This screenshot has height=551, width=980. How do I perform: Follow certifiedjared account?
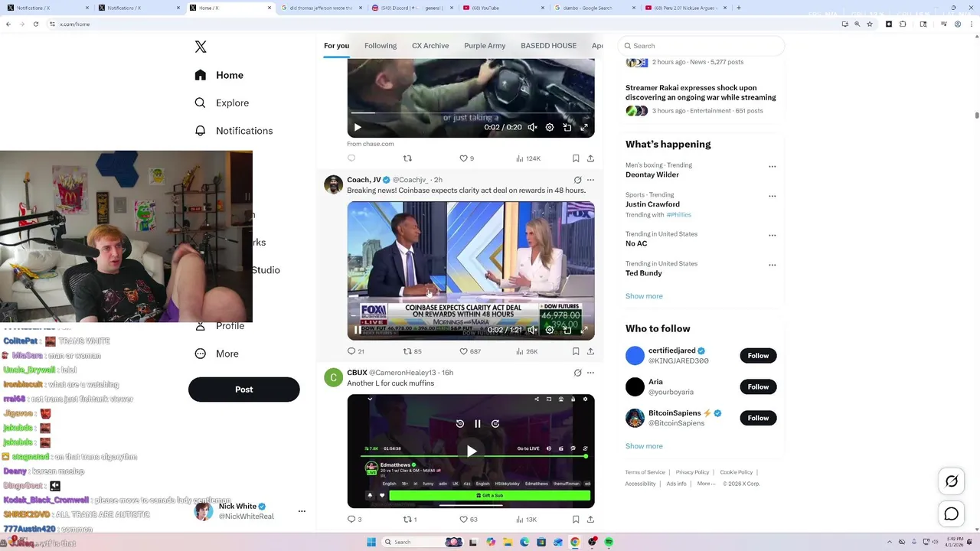(758, 356)
